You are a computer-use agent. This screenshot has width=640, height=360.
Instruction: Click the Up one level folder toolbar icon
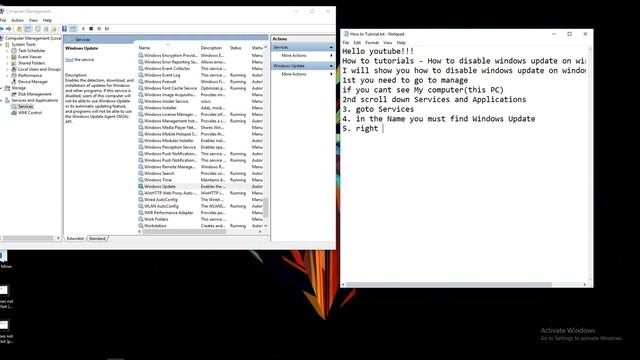19,29
